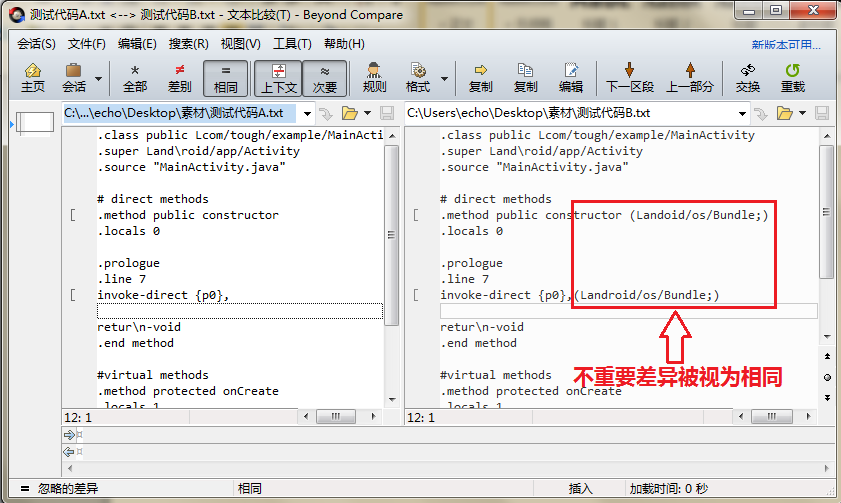Click next difference arrow in right gutter
Screen dimensions: 841x503
827,397
